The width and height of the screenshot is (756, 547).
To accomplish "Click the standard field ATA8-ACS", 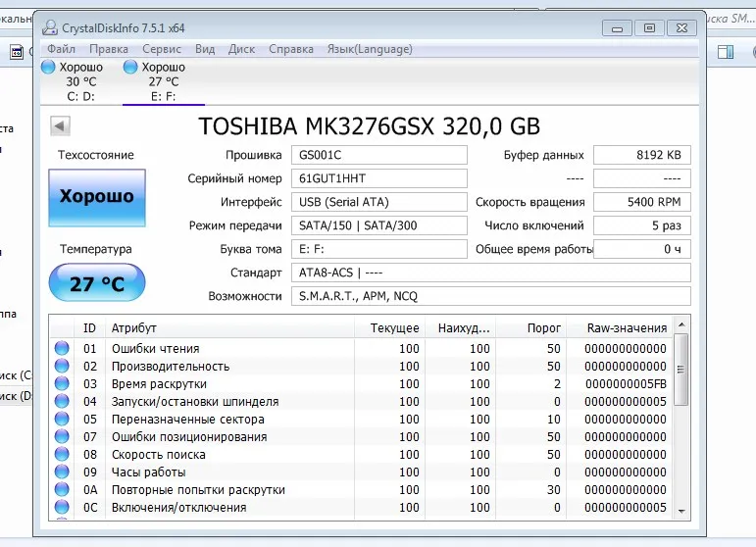I will 491,273.
